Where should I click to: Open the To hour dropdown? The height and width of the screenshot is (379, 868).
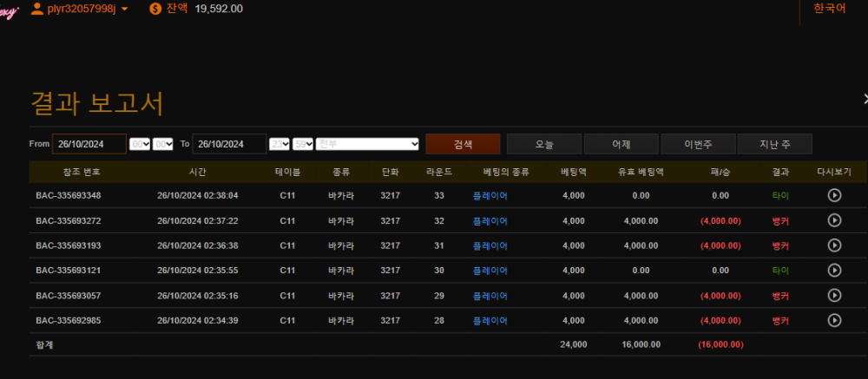tap(279, 144)
